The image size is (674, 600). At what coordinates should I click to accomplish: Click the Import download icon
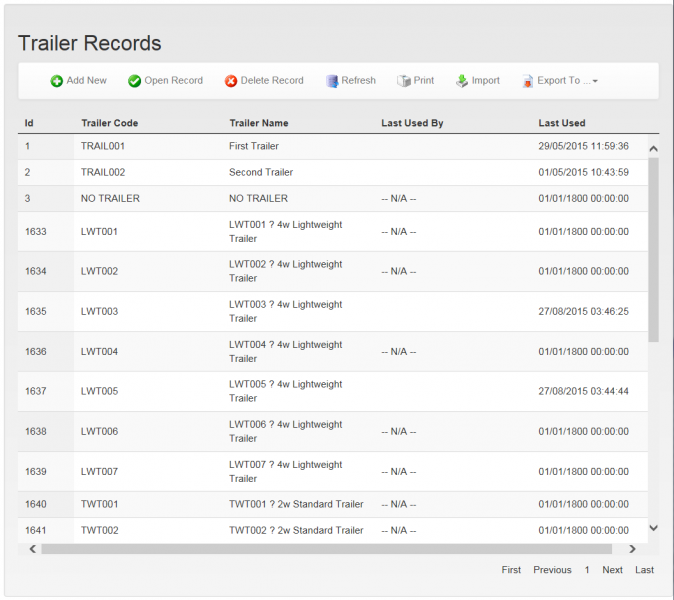[462, 81]
